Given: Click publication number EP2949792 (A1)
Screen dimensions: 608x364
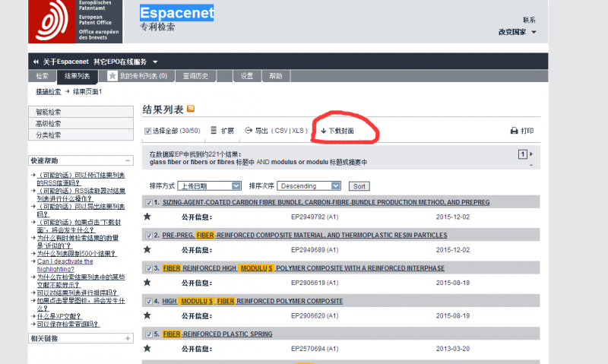Looking at the screenshot, I should [315, 217].
